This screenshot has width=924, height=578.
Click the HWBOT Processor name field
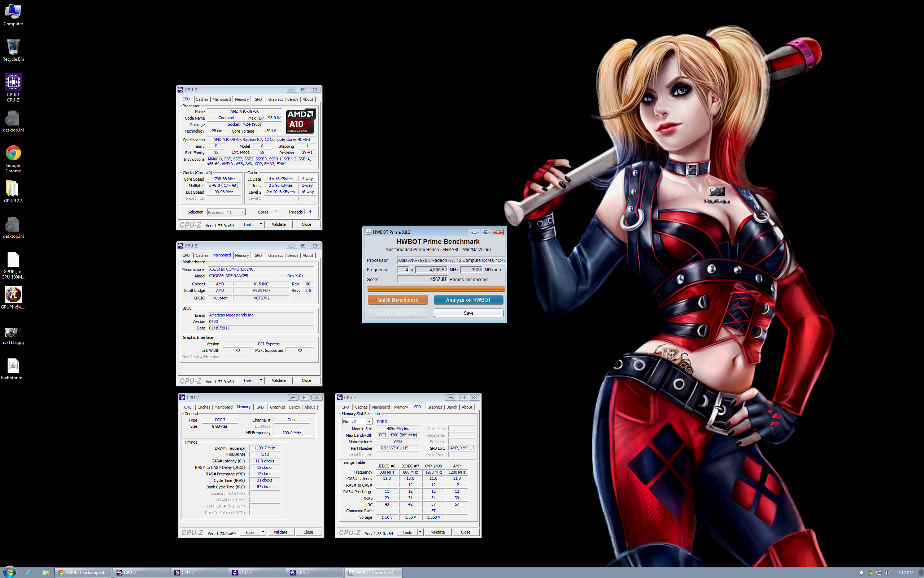(450, 260)
